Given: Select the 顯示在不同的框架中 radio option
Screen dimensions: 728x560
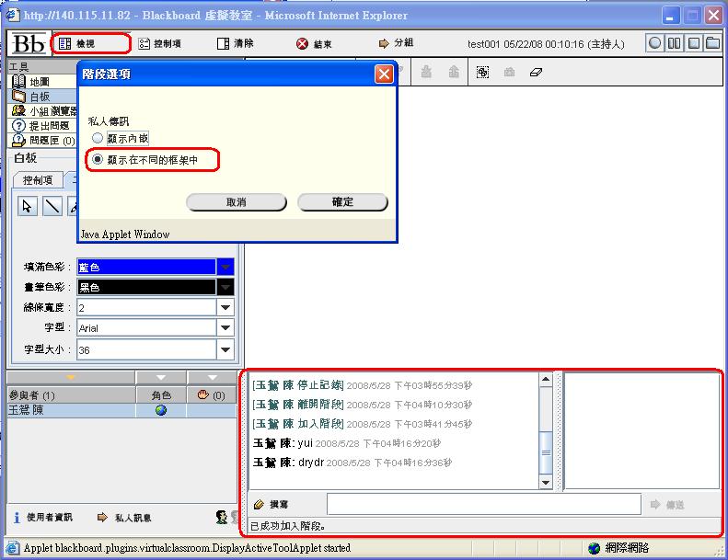Looking at the screenshot, I should click(98, 160).
